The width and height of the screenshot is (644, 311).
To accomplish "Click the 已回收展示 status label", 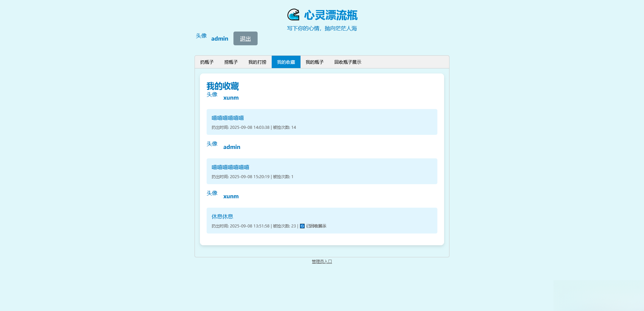I will pyautogui.click(x=316, y=226).
